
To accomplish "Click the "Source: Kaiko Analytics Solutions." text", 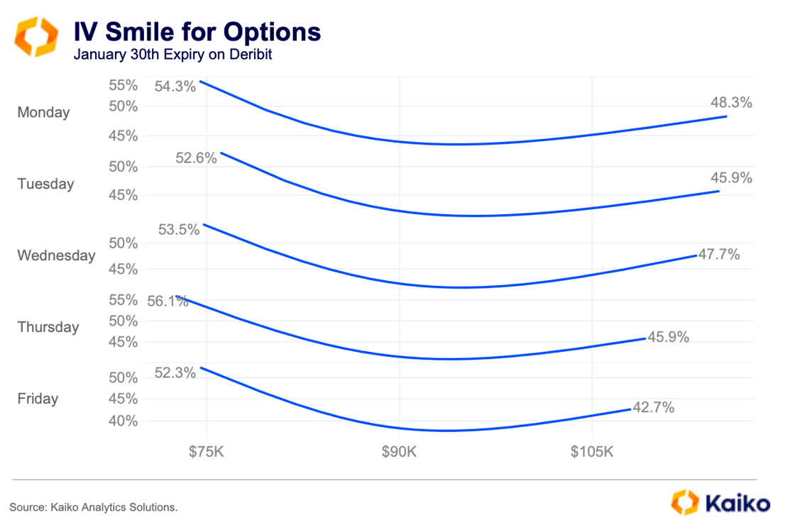I will (x=94, y=506).
